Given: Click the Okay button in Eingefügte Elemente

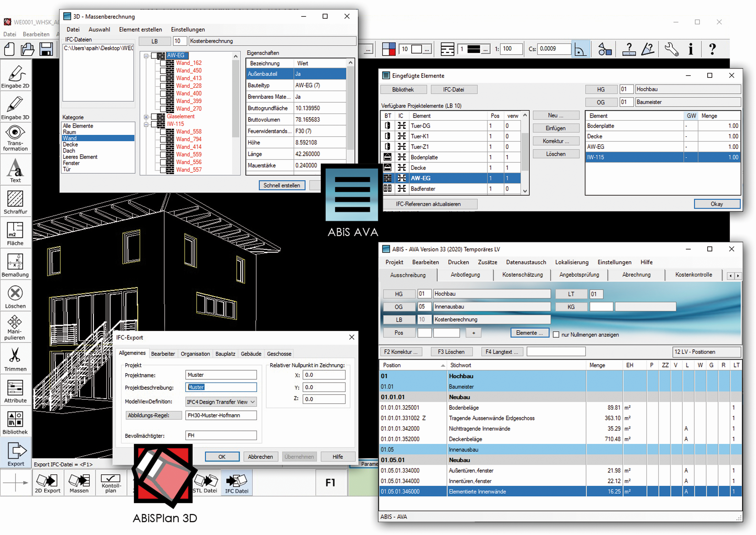Looking at the screenshot, I should point(717,204).
